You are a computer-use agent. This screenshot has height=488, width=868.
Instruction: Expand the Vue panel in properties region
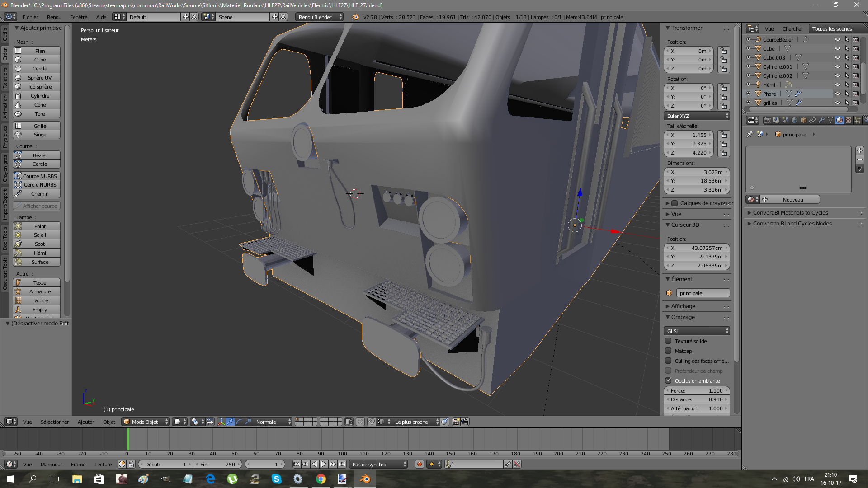click(x=675, y=214)
